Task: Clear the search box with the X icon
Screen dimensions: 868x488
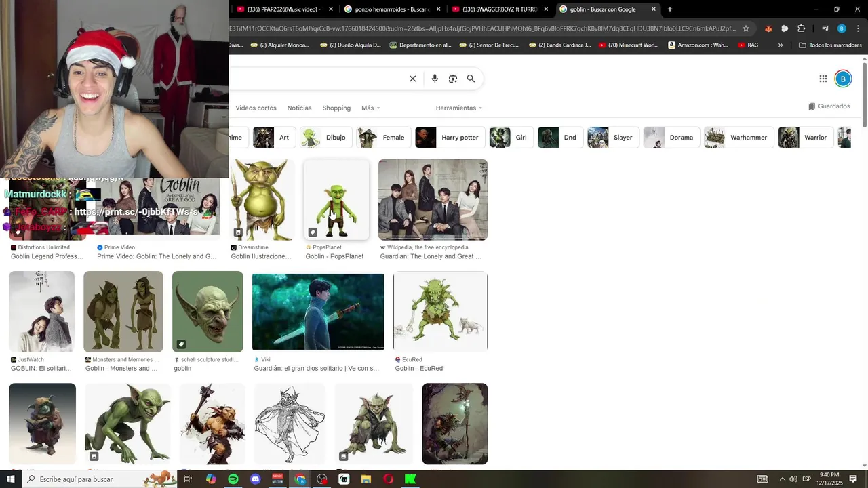Action: (x=412, y=79)
